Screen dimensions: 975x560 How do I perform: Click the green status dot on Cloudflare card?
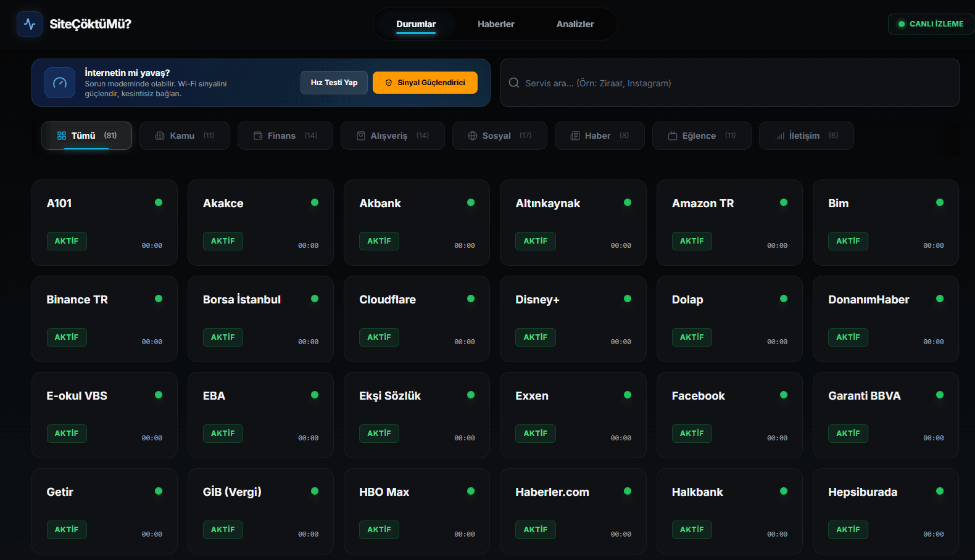(x=471, y=299)
